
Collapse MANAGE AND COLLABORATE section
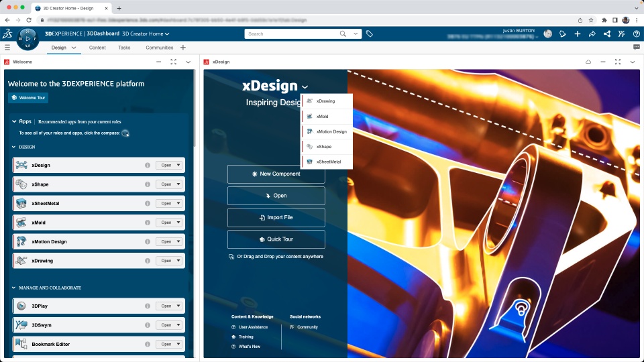pyautogui.click(x=13, y=288)
